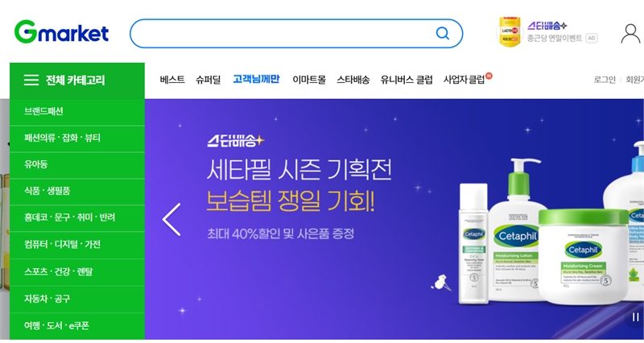Go to previous banner with left arrow
Viewport: 644px width, 343px height.
pyautogui.click(x=171, y=219)
